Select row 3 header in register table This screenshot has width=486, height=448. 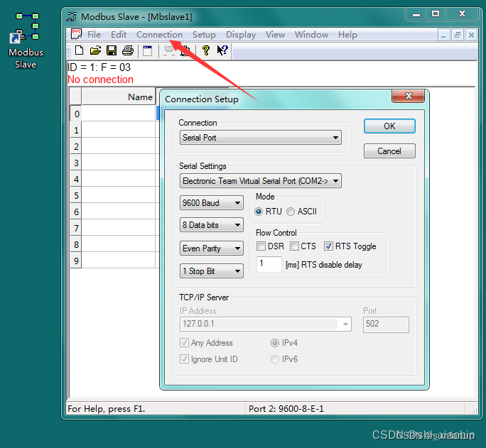[76, 163]
